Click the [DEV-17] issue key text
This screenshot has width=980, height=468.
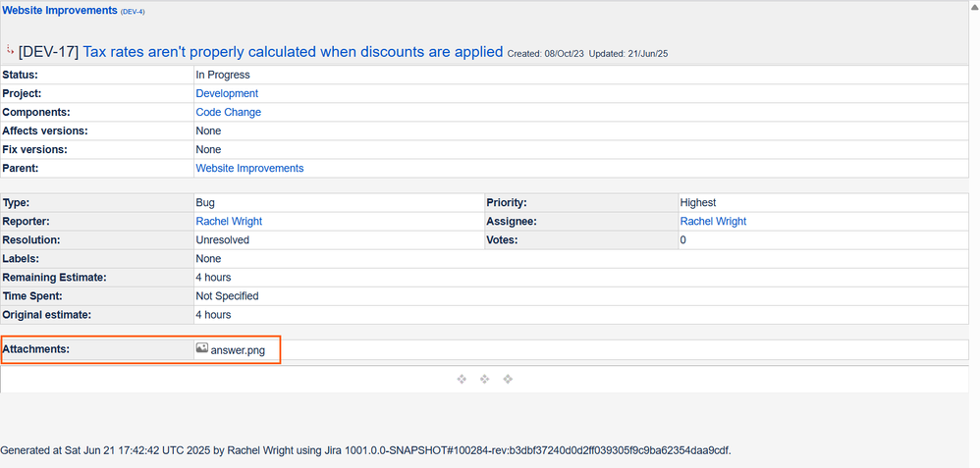tap(49, 52)
